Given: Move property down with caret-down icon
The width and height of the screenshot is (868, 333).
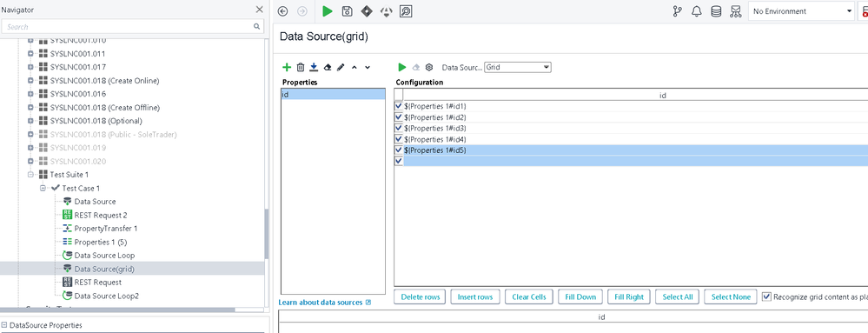Looking at the screenshot, I should point(368,67).
